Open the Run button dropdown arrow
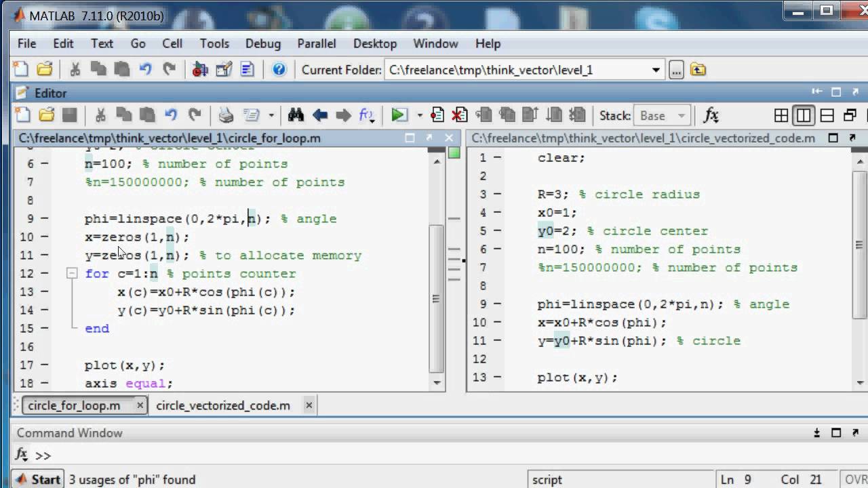The image size is (868, 488). click(x=419, y=116)
